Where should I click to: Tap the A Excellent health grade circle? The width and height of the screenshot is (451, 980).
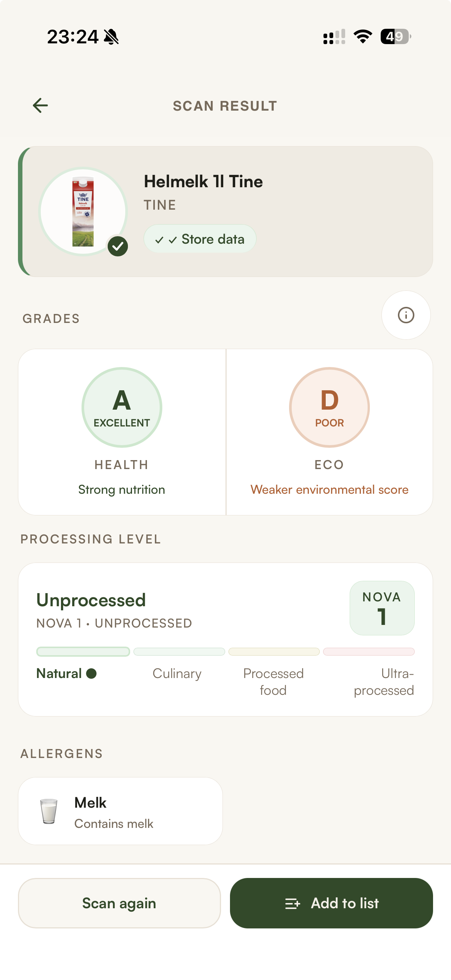click(122, 407)
